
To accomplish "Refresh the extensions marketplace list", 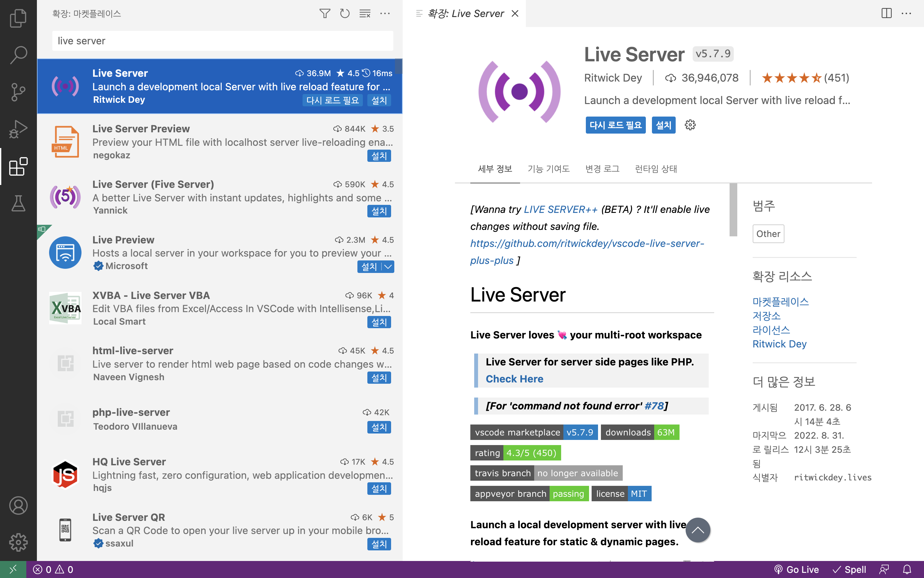I will (x=345, y=14).
